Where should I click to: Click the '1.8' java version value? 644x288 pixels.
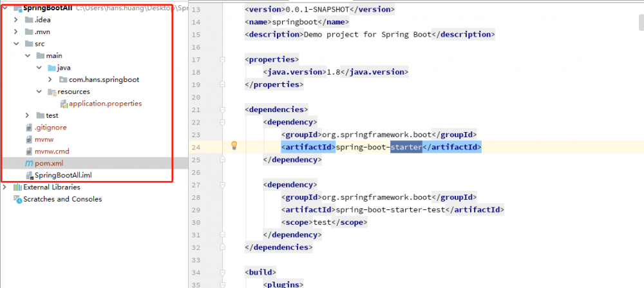[333, 72]
